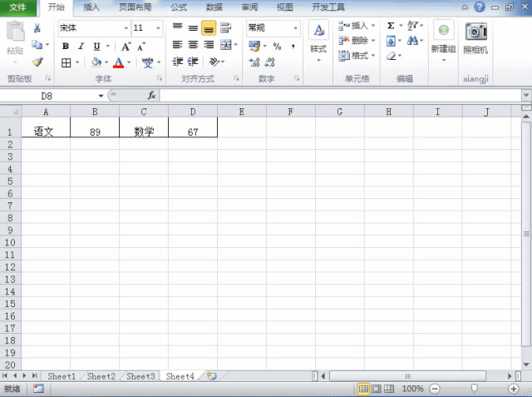Click the Paste clipboard icon
Viewport: 532px width, 397px height.
point(15,32)
